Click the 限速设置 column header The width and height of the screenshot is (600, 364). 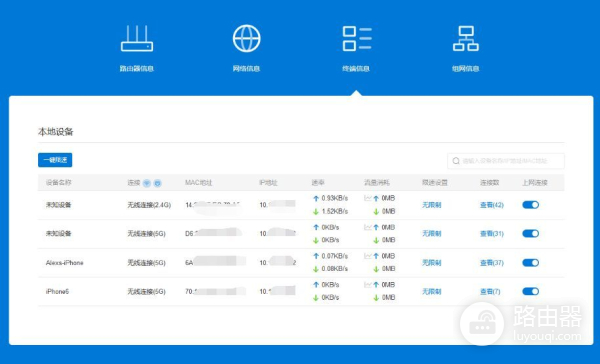coord(435,183)
